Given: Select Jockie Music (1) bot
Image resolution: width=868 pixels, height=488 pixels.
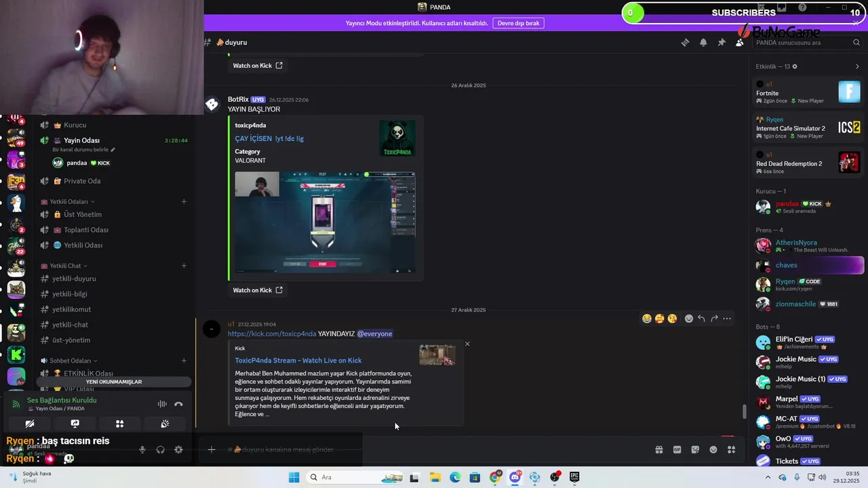Looking at the screenshot, I should pyautogui.click(x=808, y=382).
